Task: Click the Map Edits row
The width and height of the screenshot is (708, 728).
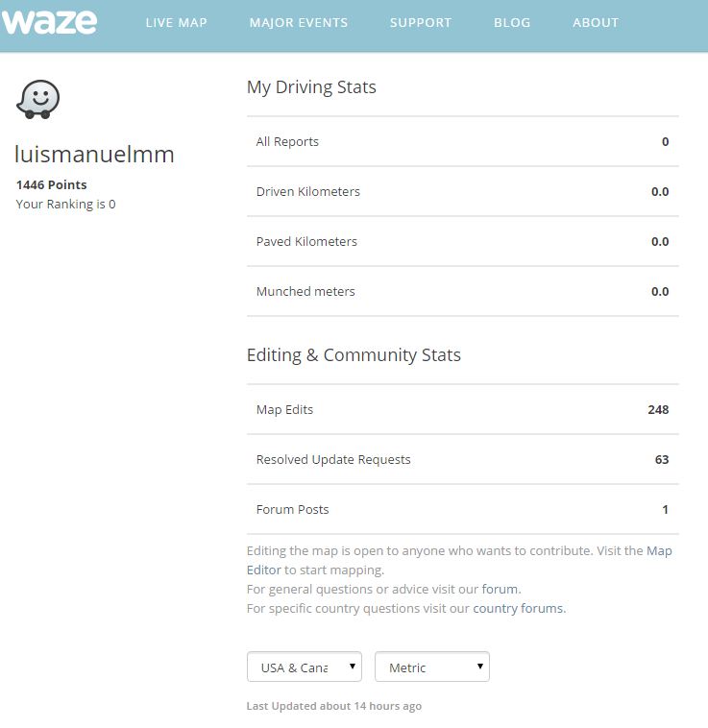Action: point(462,410)
